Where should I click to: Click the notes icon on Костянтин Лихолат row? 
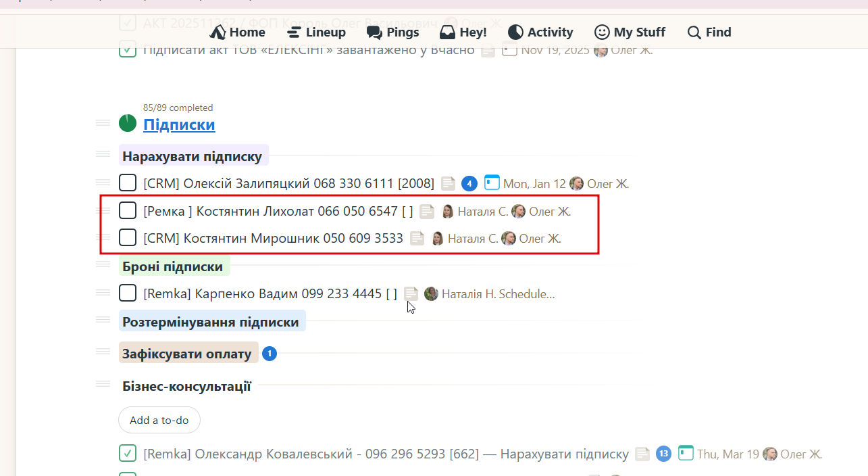[426, 212]
